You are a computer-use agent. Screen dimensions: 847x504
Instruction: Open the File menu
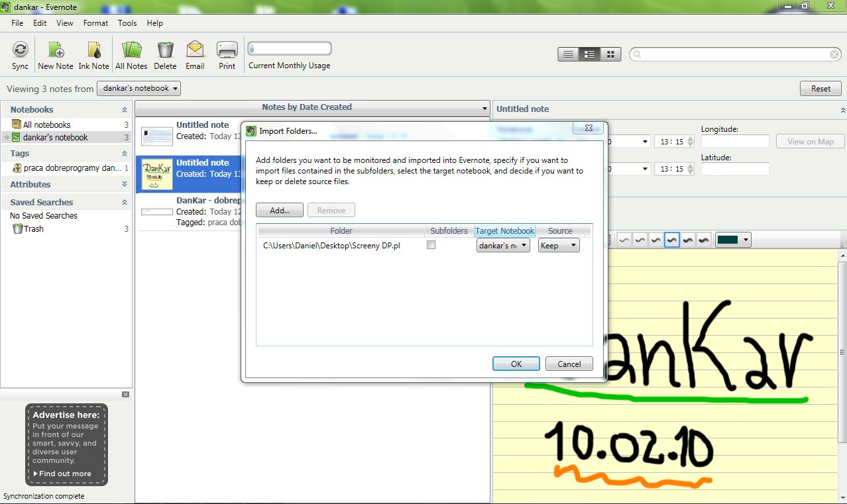pyautogui.click(x=17, y=23)
